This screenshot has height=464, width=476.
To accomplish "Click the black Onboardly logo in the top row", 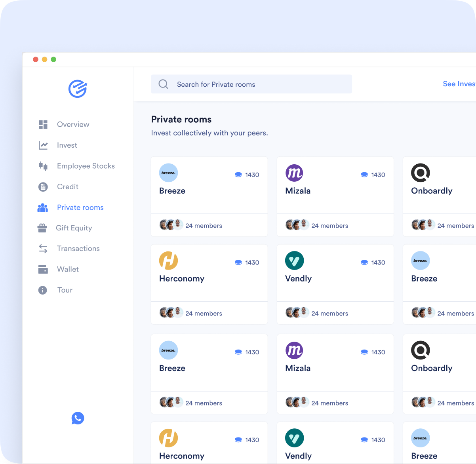I will click(421, 173).
